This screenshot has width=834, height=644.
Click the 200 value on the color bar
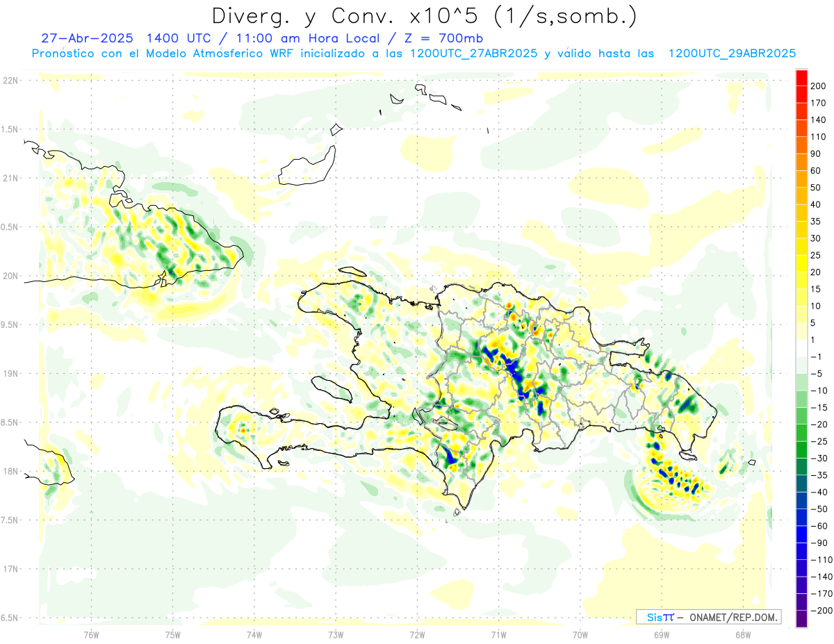pyautogui.click(x=819, y=86)
